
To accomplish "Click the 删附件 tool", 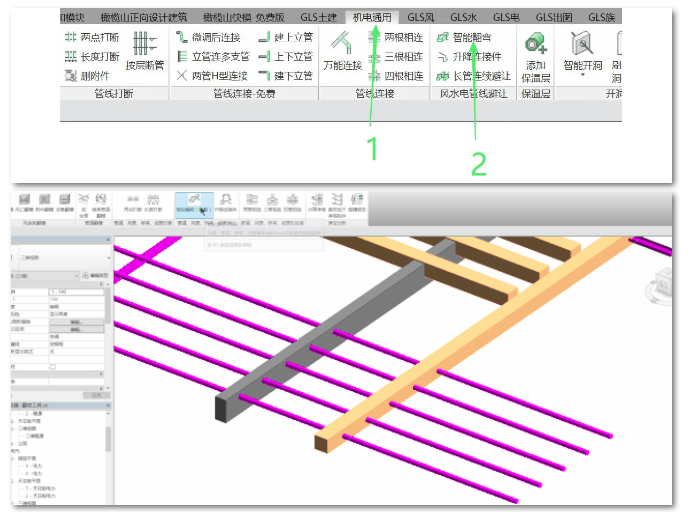I will (x=87, y=75).
